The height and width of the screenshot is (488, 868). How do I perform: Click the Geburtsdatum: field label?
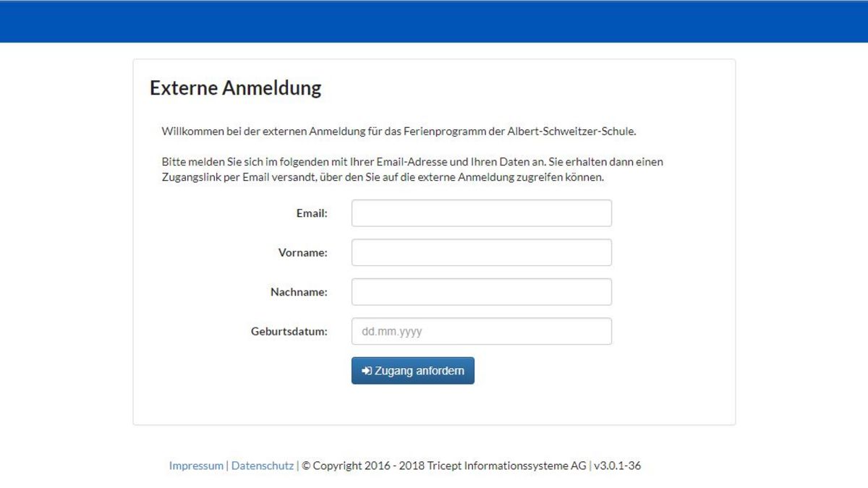(289, 332)
